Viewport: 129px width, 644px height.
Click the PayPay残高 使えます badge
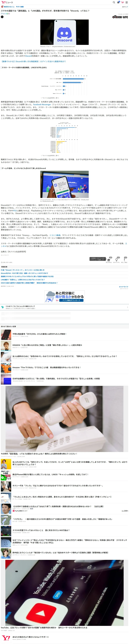click(x=20, y=511)
